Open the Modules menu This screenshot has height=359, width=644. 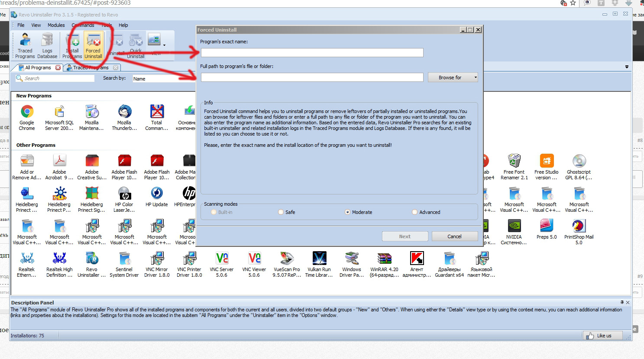56,25
